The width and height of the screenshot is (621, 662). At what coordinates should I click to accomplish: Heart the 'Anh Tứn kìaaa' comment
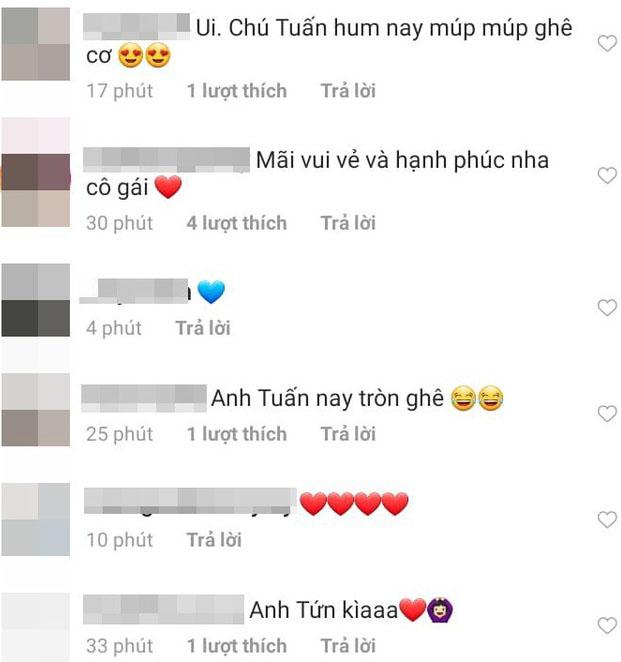607,625
